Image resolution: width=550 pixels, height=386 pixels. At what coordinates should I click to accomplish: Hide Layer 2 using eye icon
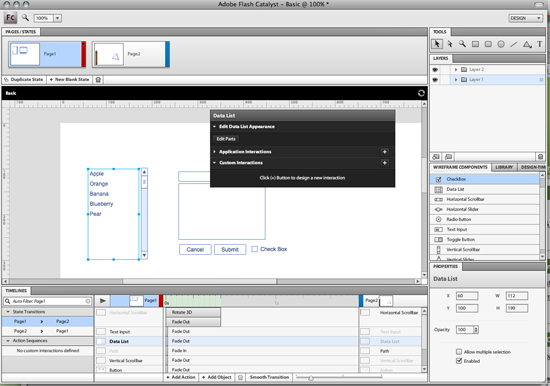(435, 69)
